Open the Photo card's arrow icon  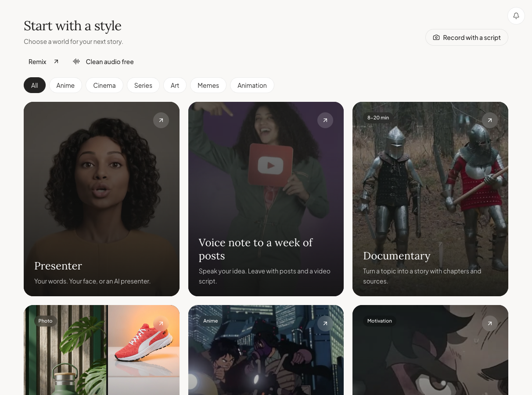(161, 323)
